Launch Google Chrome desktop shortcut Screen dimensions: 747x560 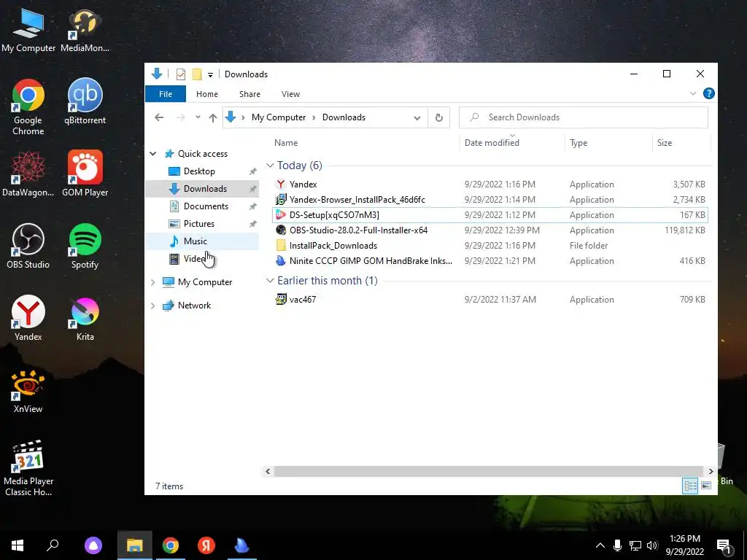(28, 107)
